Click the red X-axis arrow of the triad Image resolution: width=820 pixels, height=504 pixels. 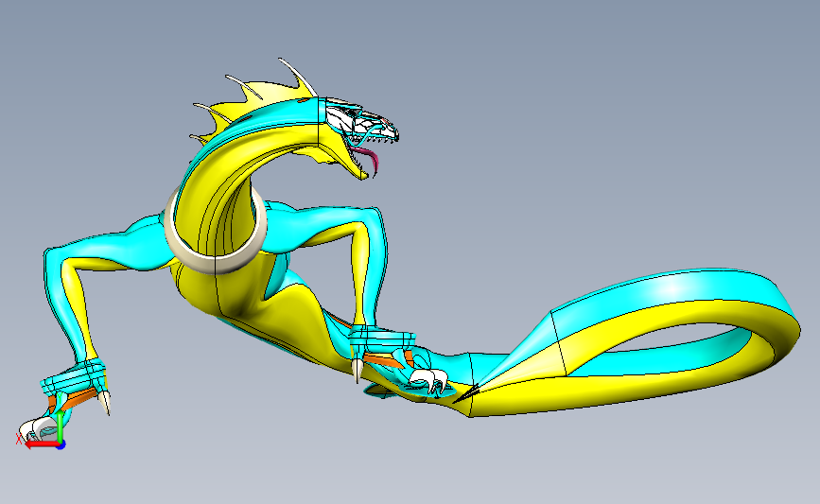pos(40,444)
